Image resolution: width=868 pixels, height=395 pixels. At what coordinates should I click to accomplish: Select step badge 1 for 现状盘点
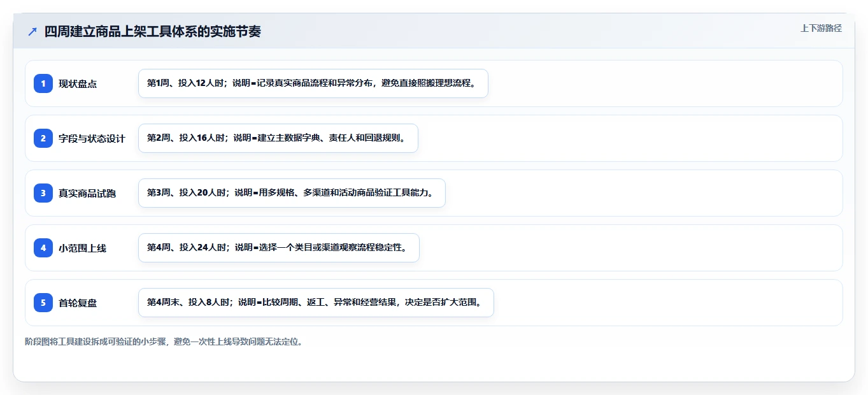coord(43,83)
